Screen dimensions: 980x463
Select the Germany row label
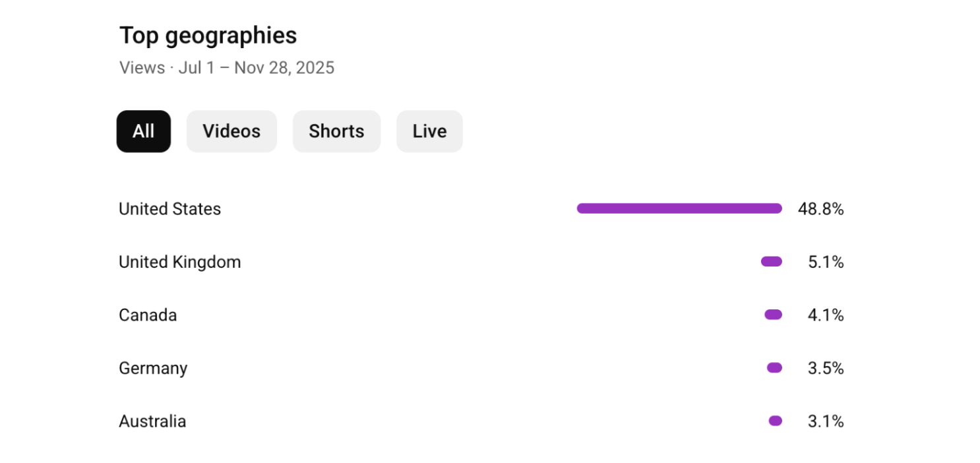(x=153, y=369)
